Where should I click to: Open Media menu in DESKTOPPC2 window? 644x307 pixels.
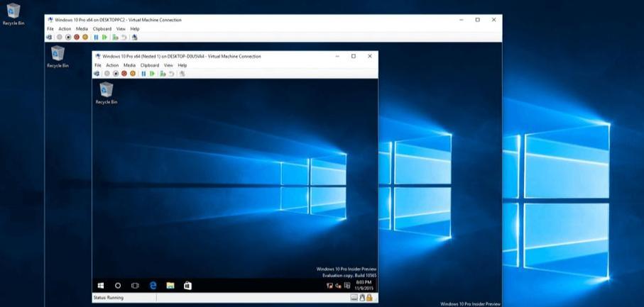(82, 28)
